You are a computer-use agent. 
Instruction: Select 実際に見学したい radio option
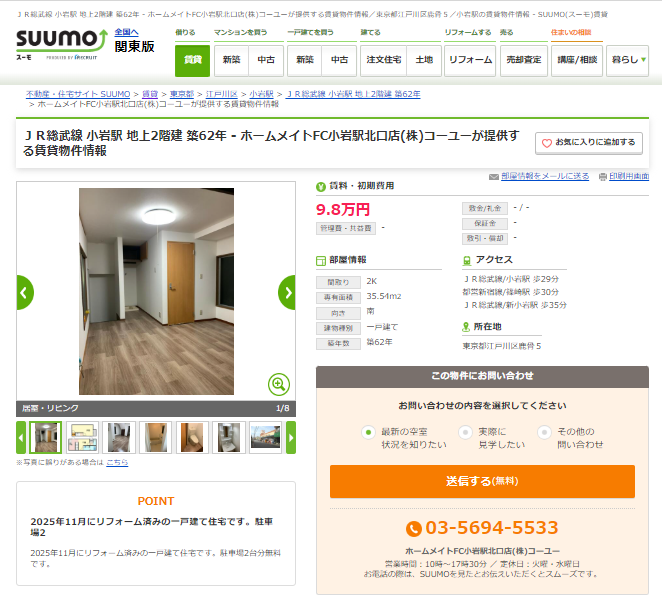click(465, 432)
